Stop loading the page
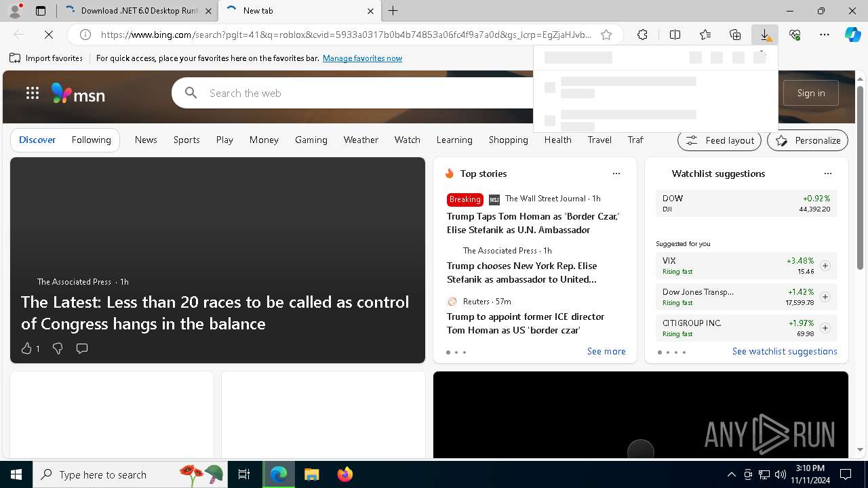Image resolution: width=868 pixels, height=488 pixels. tap(50, 35)
